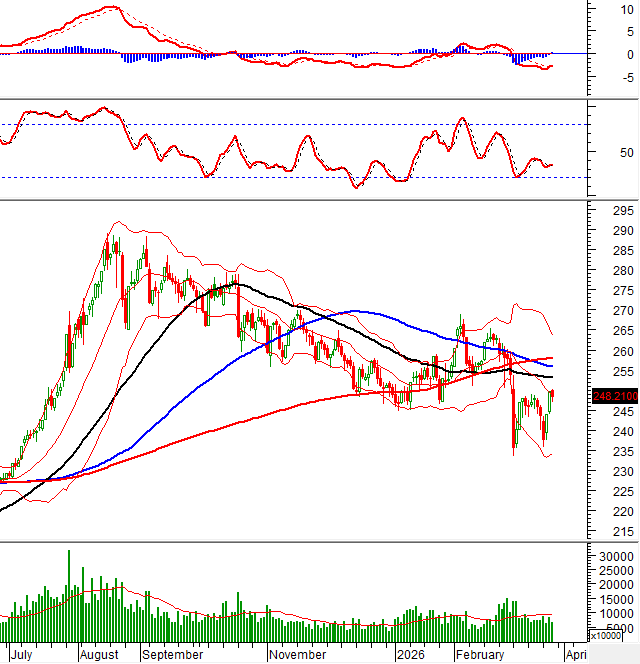Image resolution: width=640 pixels, height=664 pixels.
Task: Click the 50 level on oscillator axis
Action: [599, 153]
